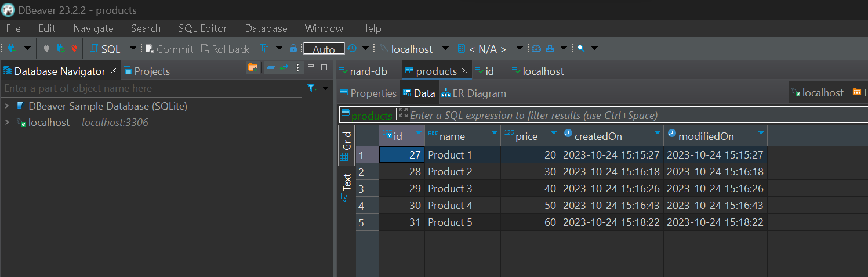This screenshot has width=868, height=277.
Task: Click the navigator filter funnel icon
Action: (312, 88)
